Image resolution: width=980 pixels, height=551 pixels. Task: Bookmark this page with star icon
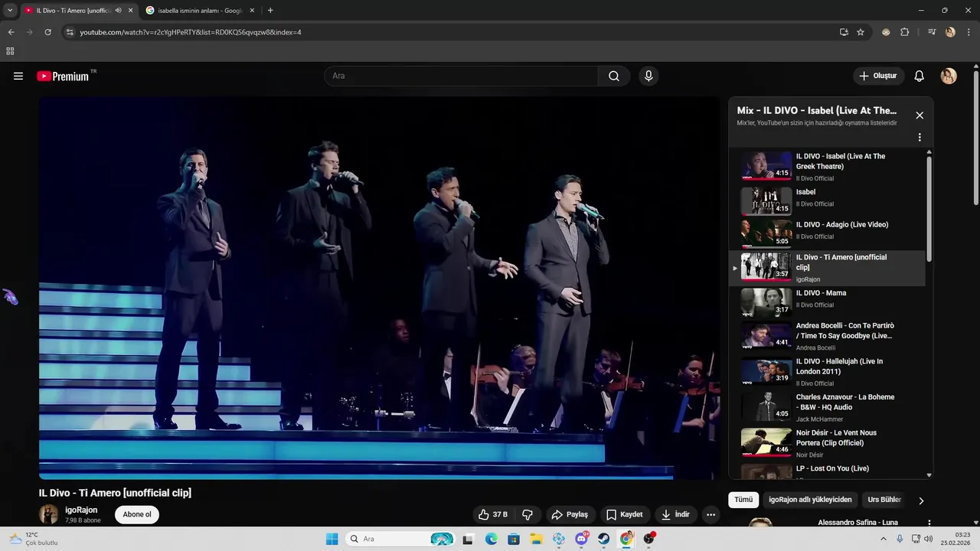pos(861,32)
